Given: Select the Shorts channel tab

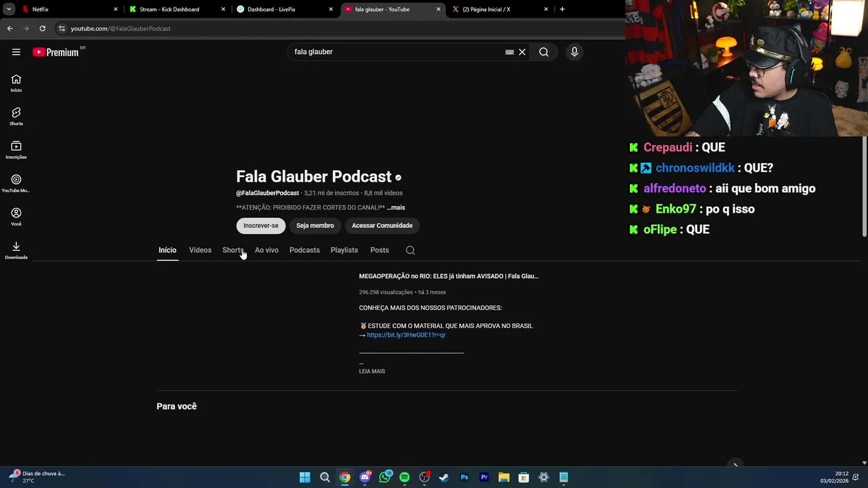Looking at the screenshot, I should point(233,250).
